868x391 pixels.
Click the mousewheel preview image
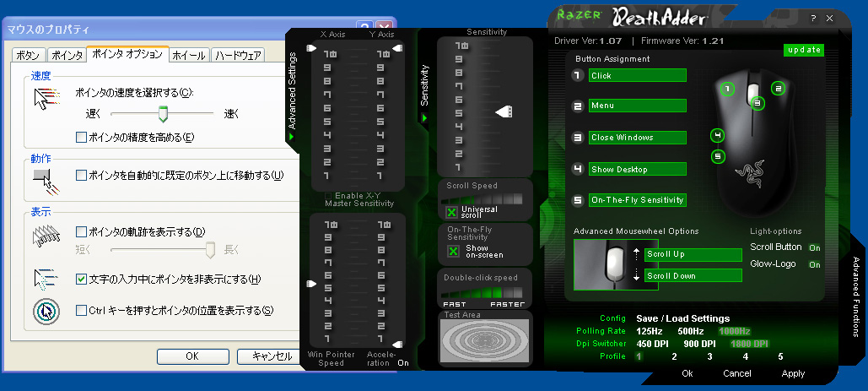(x=616, y=264)
